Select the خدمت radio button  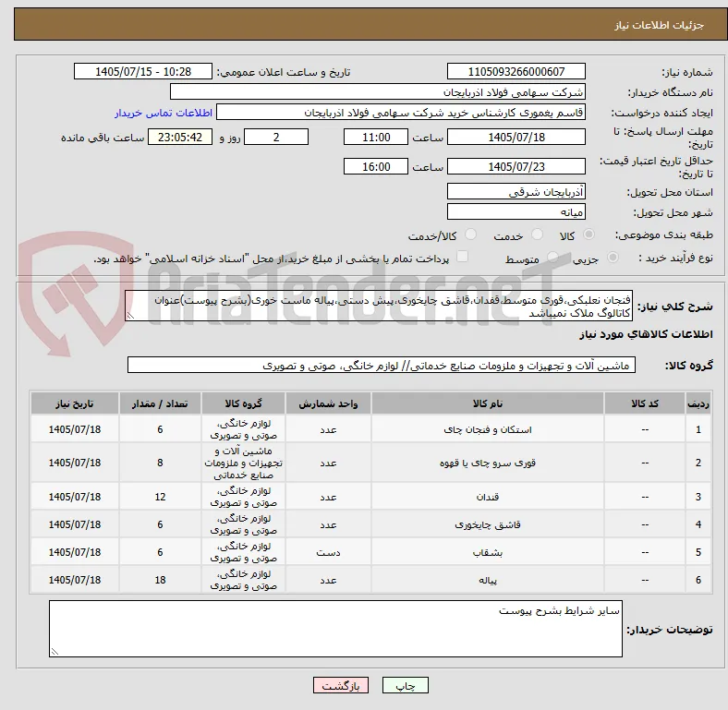[x=537, y=235]
